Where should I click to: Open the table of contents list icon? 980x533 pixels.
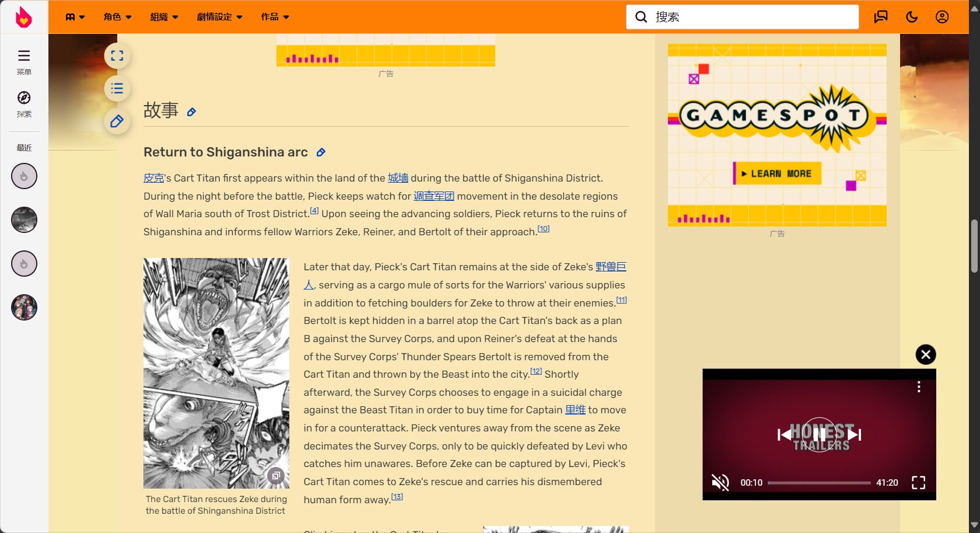pos(117,89)
